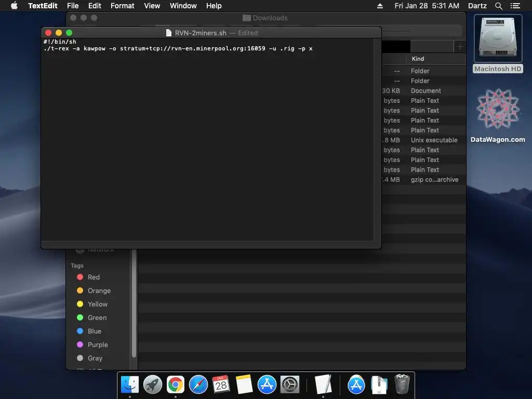The image size is (532, 399).
Task: Close the RVN-2miners.sh TextEdit window
Action: click(48, 33)
